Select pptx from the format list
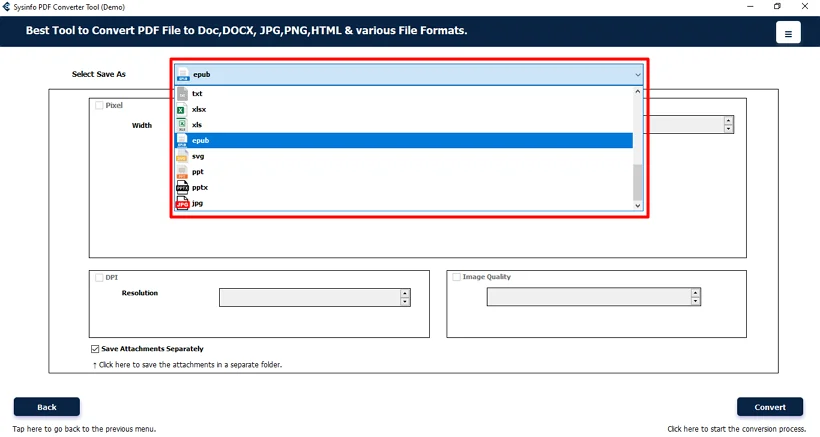The width and height of the screenshot is (820, 437). [403, 187]
